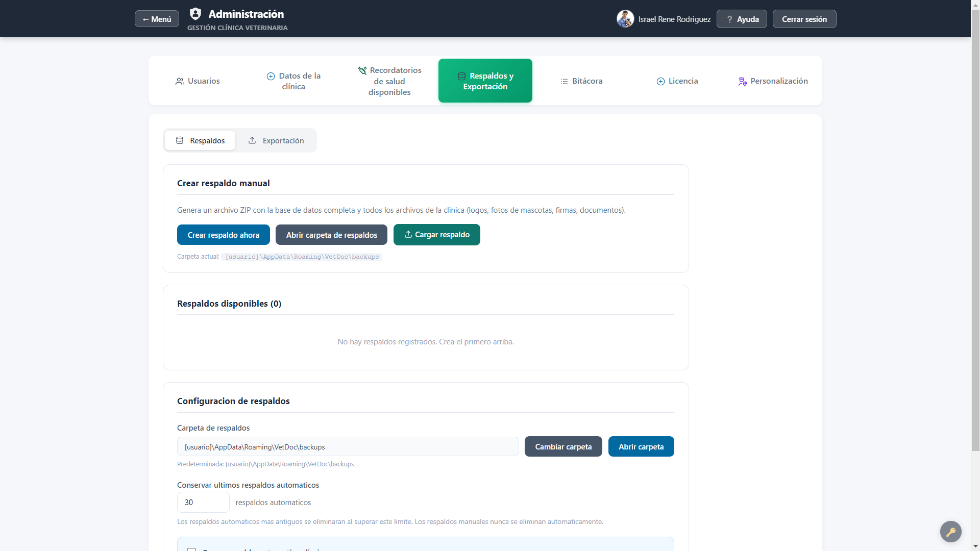Open the Datos de la clínica tab
The height and width of the screenshot is (551, 980).
pyautogui.click(x=293, y=81)
